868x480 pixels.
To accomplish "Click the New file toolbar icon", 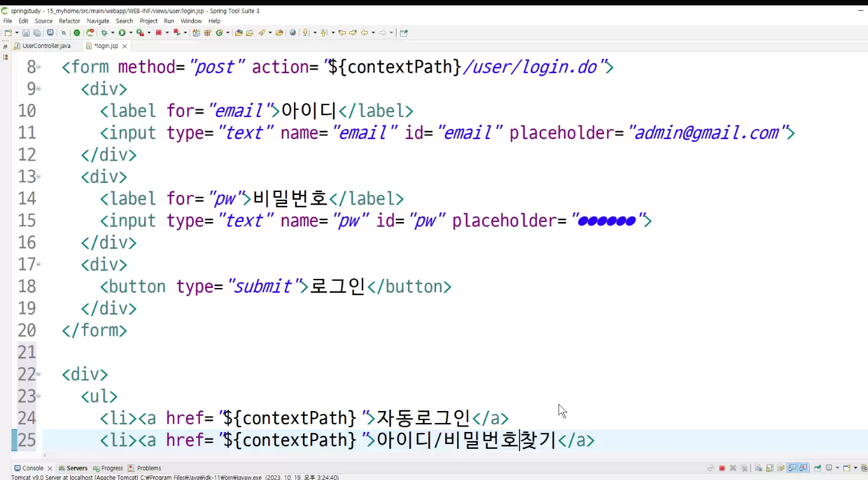I will (x=8, y=33).
